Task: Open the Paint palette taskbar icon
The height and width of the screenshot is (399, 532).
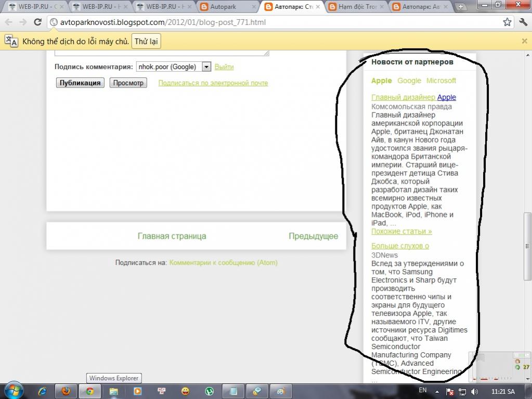Action: click(x=281, y=391)
